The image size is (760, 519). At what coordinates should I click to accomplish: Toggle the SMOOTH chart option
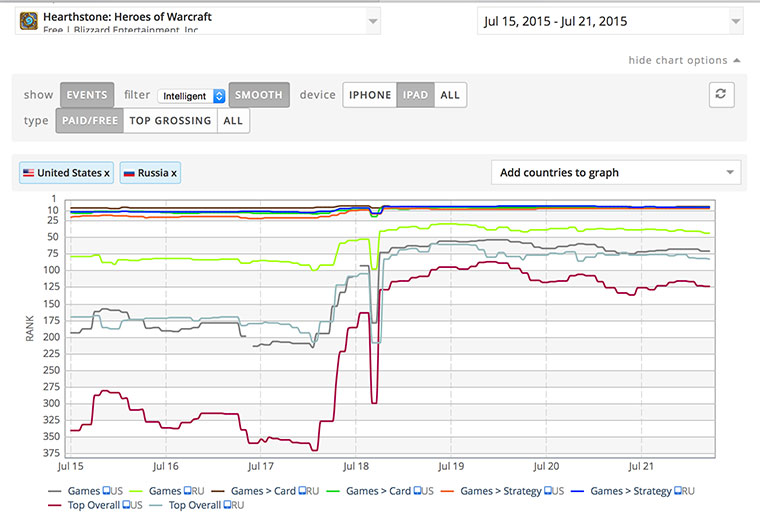(260, 95)
